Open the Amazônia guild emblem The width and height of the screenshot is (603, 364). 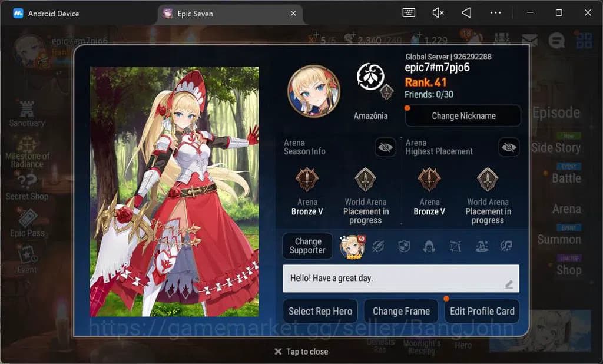tap(371, 77)
